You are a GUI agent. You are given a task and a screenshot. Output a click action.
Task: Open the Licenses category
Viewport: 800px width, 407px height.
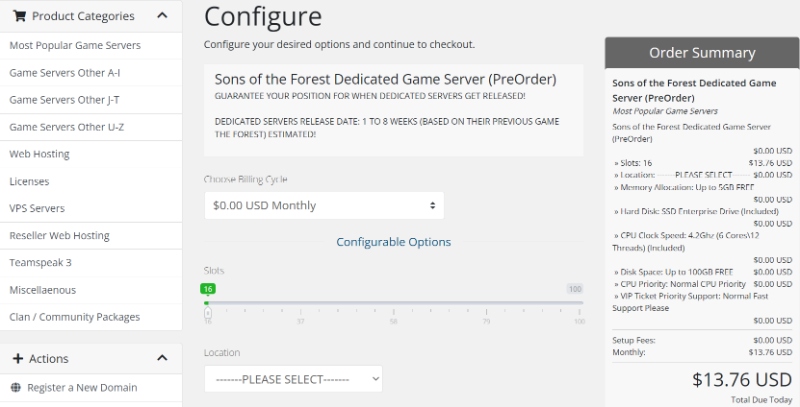point(29,181)
